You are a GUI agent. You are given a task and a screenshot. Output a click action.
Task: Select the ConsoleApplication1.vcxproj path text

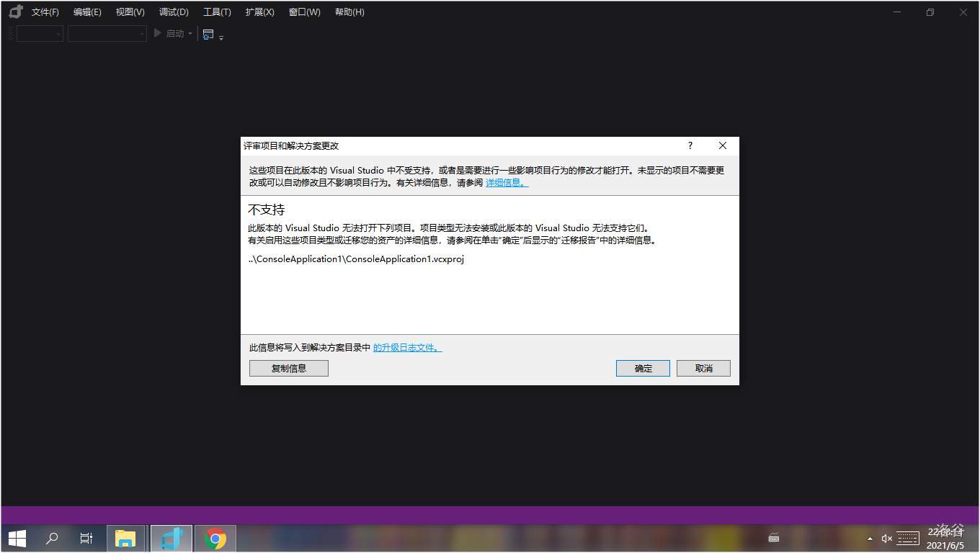(x=356, y=259)
